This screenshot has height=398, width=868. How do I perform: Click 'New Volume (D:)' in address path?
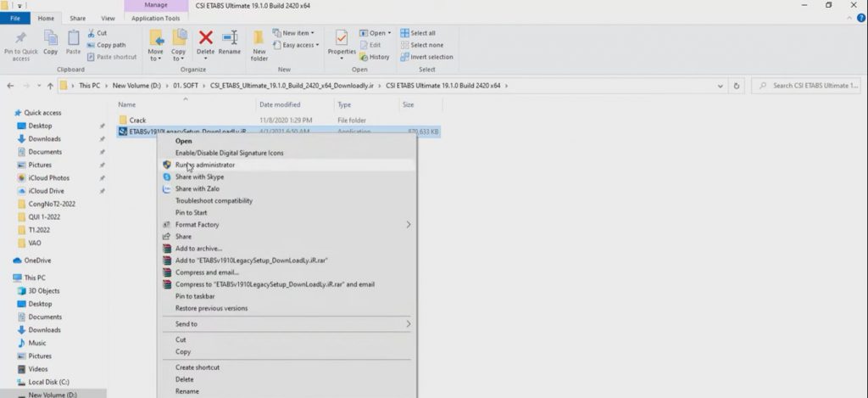coord(136,86)
